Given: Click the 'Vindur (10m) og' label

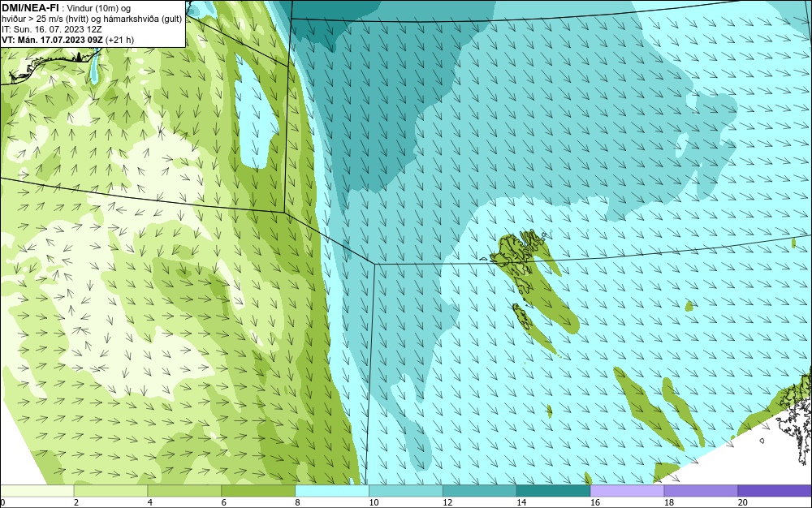Looking at the screenshot, I should pos(99,7).
